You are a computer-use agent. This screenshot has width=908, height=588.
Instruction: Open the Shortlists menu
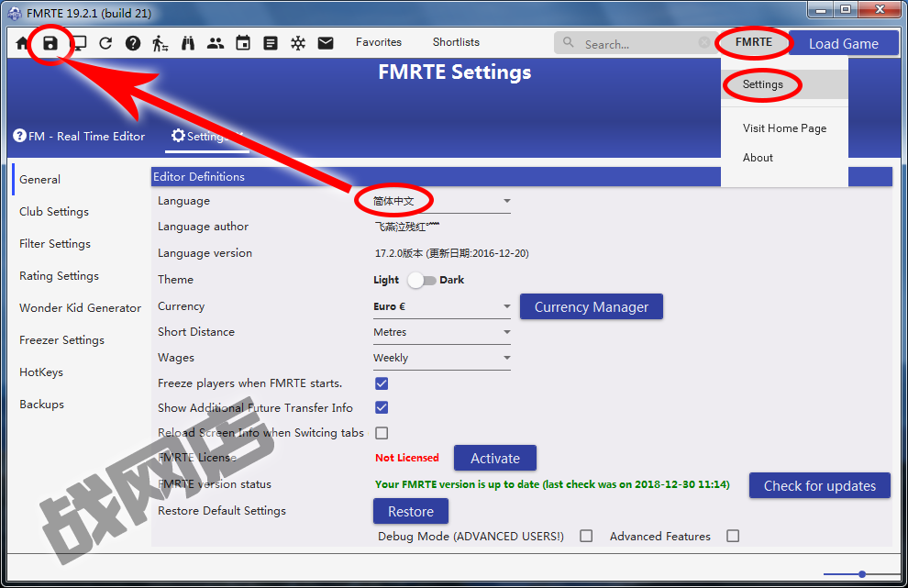[x=457, y=42]
